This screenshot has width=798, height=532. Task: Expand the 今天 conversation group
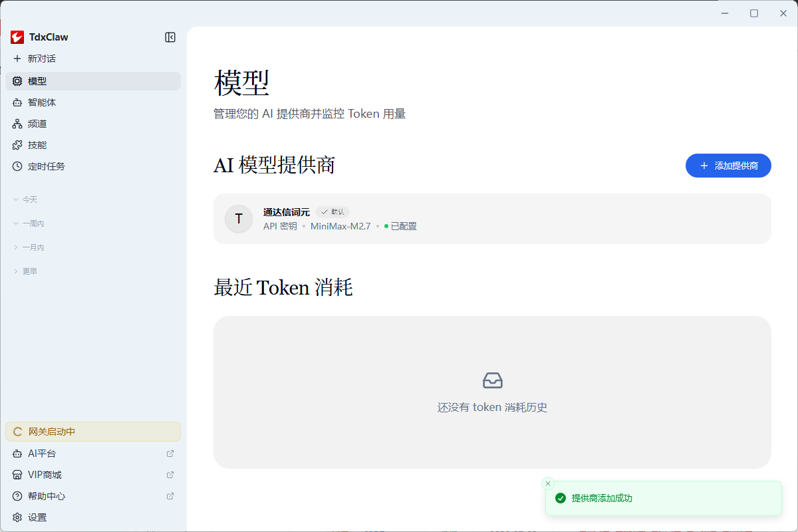coord(25,199)
